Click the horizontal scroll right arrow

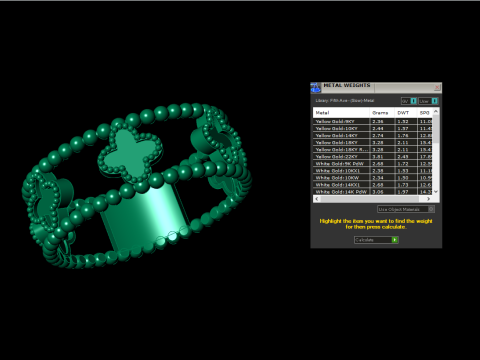pyautogui.click(x=429, y=199)
